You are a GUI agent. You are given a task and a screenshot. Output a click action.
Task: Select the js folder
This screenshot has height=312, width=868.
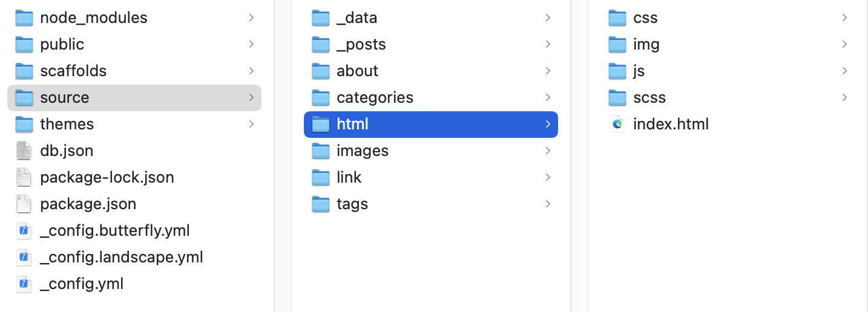(x=728, y=71)
